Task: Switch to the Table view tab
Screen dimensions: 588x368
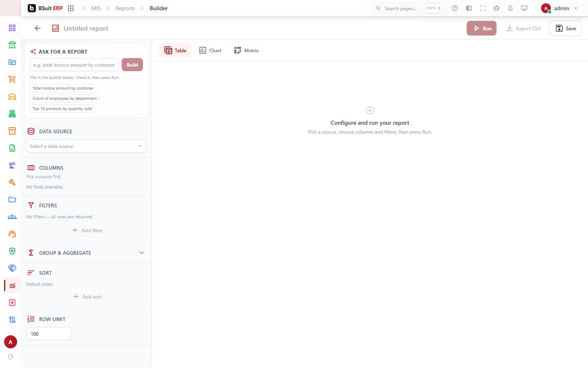Action: (x=175, y=50)
